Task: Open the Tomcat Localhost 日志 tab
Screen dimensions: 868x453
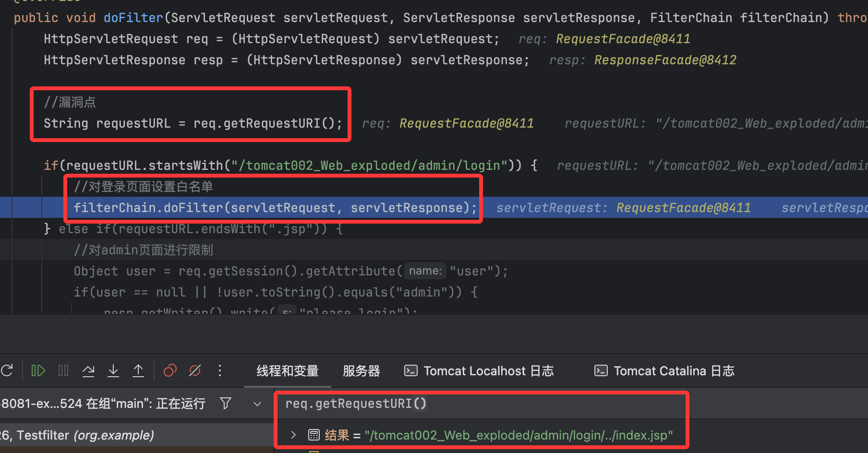Action: (479, 371)
